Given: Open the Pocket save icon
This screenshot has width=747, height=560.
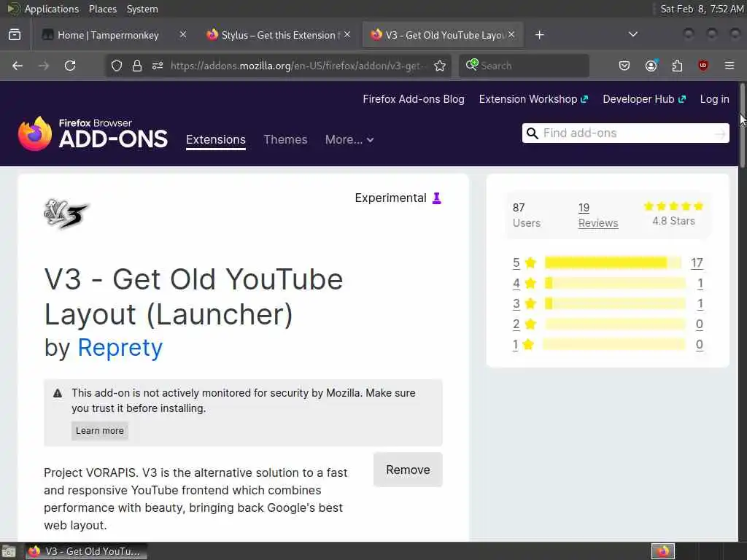Looking at the screenshot, I should pyautogui.click(x=624, y=66).
